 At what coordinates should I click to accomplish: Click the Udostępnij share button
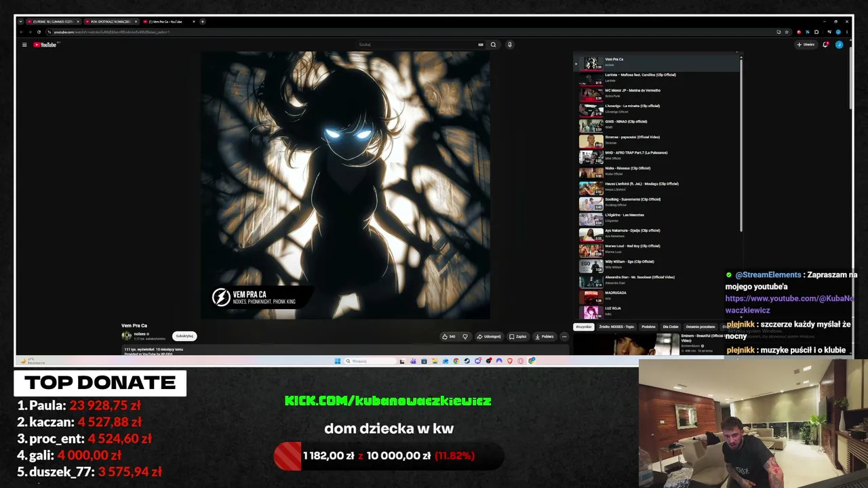click(x=489, y=336)
